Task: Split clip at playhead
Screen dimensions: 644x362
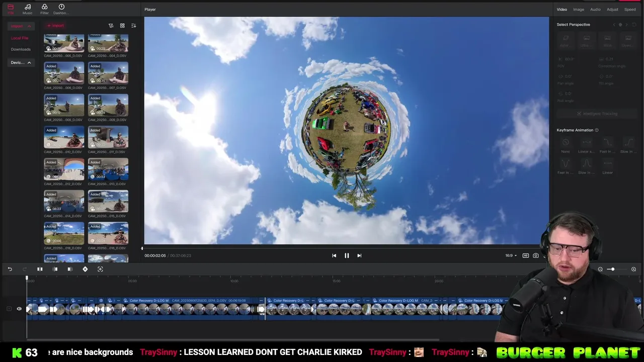Action: tap(40, 269)
